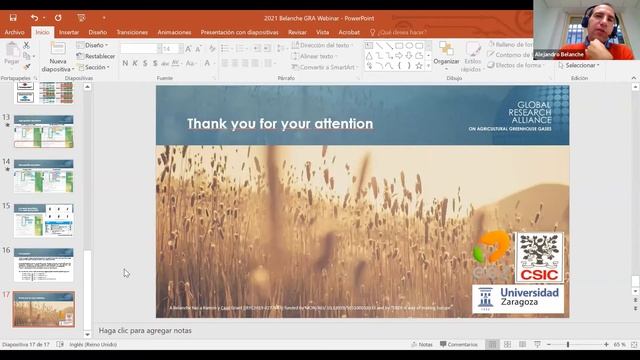Align text to the left
640x360 pixels.
click(x=225, y=63)
